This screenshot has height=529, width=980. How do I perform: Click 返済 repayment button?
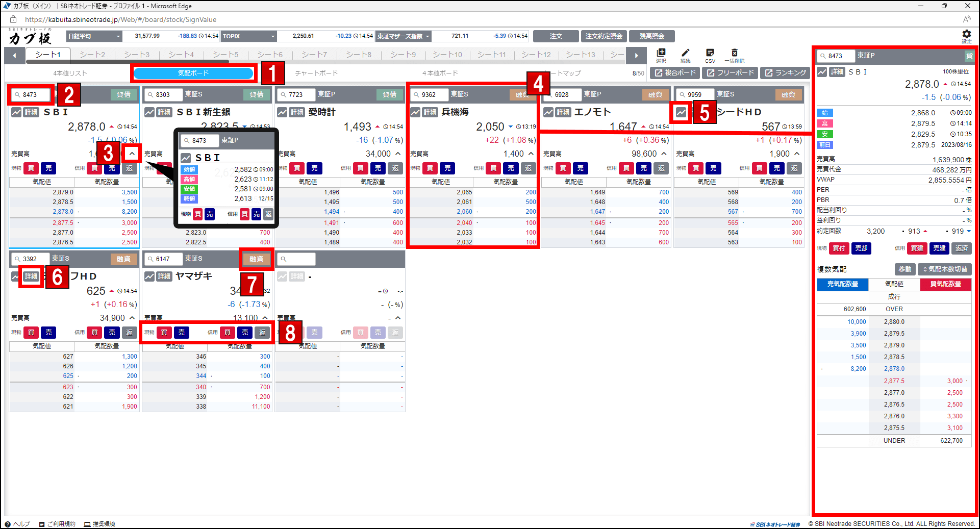point(962,248)
